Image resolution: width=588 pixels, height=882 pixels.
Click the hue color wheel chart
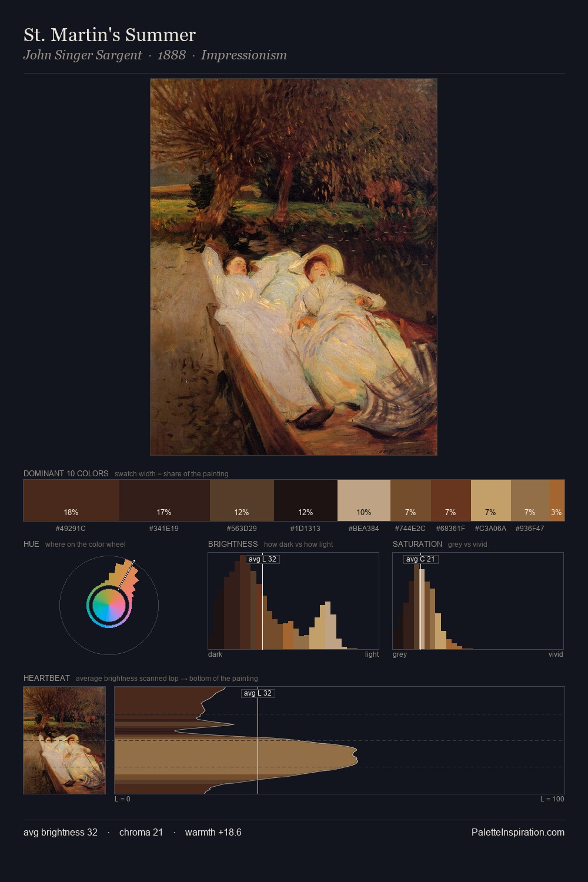click(109, 605)
